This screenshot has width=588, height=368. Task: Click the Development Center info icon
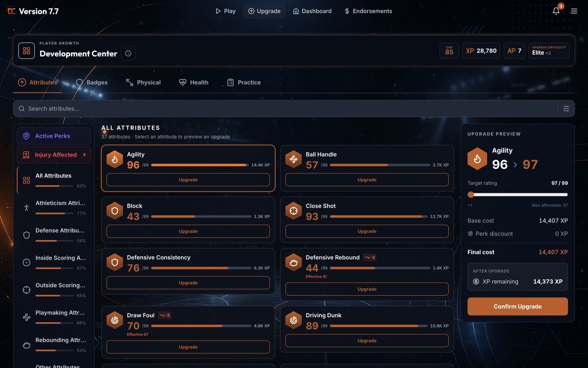coord(128,54)
